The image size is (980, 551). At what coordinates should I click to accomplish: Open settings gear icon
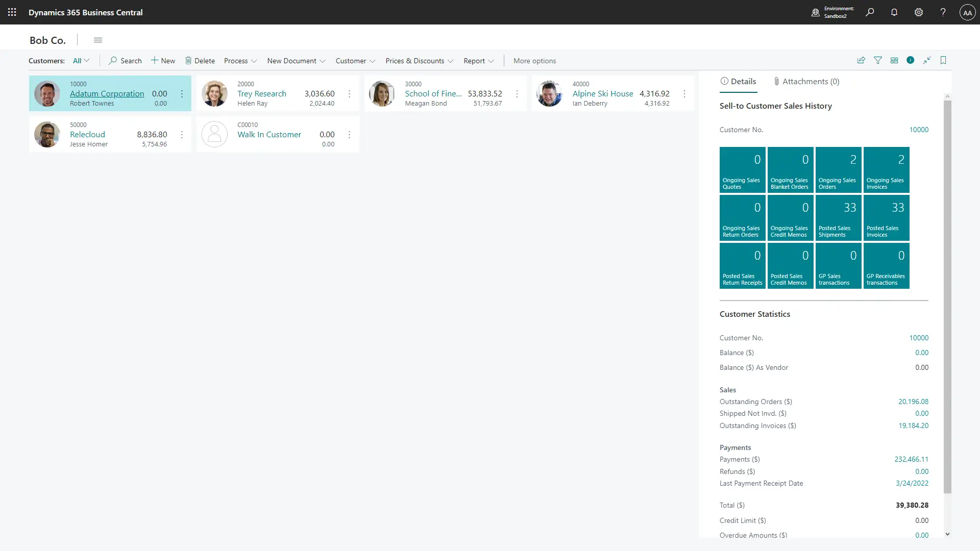919,12
